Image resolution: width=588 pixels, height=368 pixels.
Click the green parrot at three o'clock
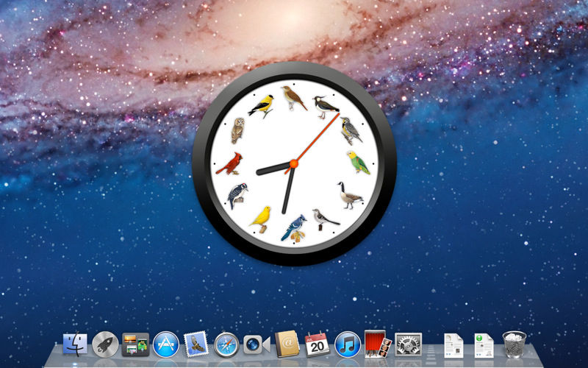(358, 162)
